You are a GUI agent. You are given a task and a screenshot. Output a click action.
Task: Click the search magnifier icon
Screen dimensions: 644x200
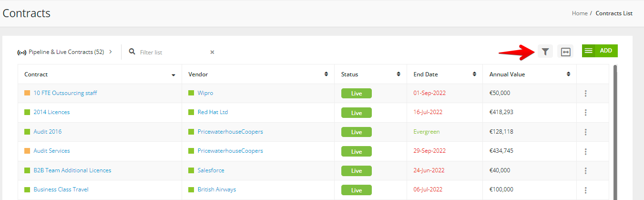point(133,52)
